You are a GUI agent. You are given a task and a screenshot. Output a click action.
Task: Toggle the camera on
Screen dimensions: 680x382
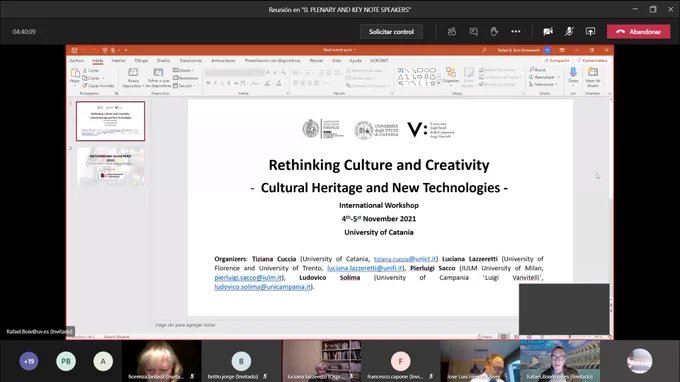(x=548, y=32)
